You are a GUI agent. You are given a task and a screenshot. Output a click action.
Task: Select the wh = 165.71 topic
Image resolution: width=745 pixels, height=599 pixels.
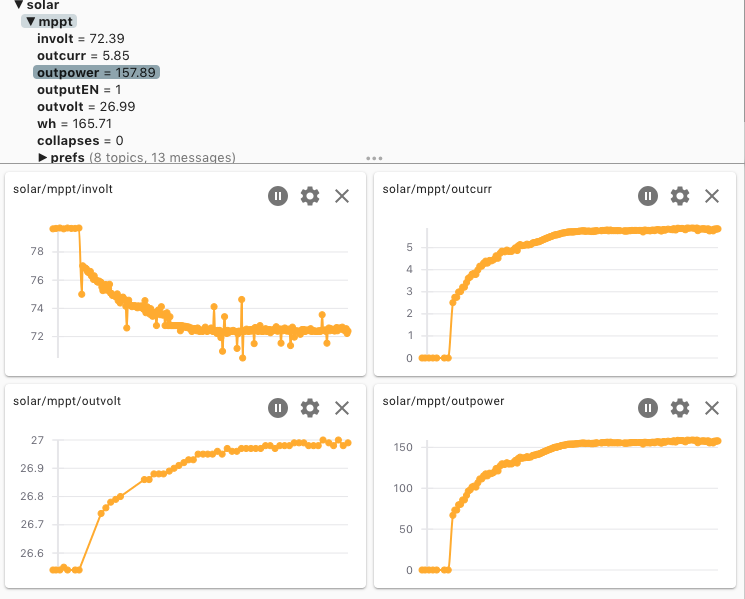(x=75, y=124)
